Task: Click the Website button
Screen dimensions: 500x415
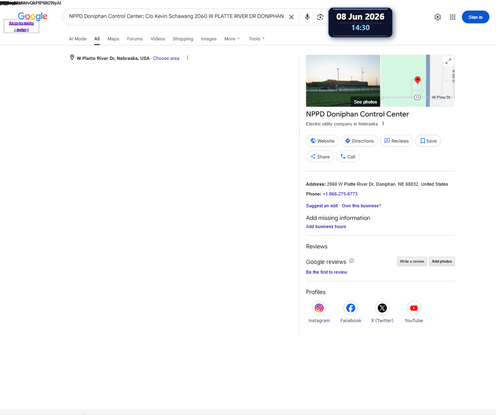Action: pyautogui.click(x=322, y=141)
